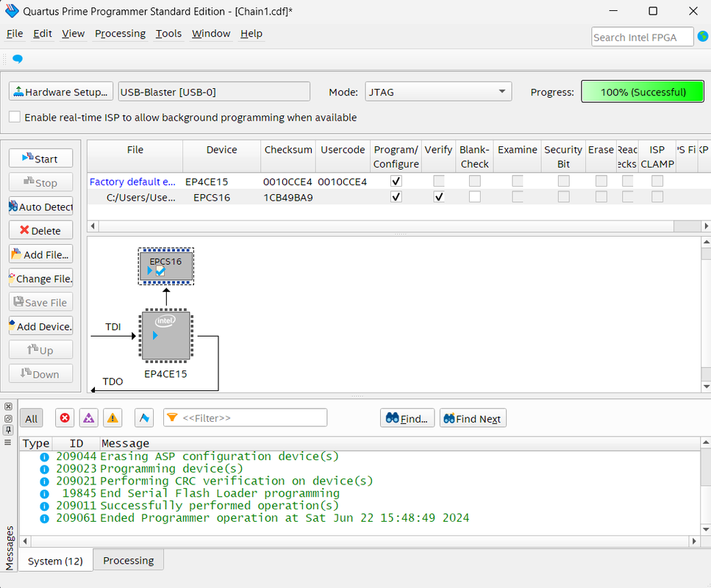
Task: Toggle checkbox inside EPCS16 chip diagram
Action: point(160,271)
